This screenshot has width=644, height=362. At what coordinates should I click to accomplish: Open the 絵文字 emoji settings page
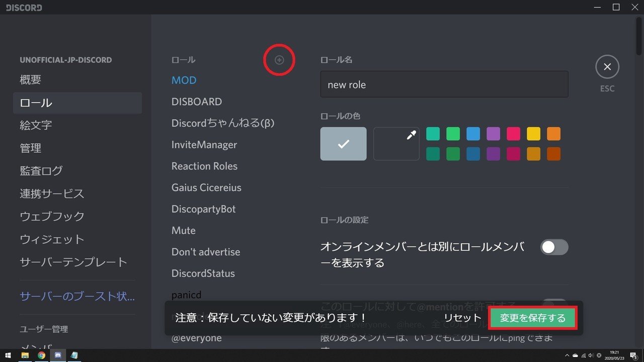click(x=78, y=125)
